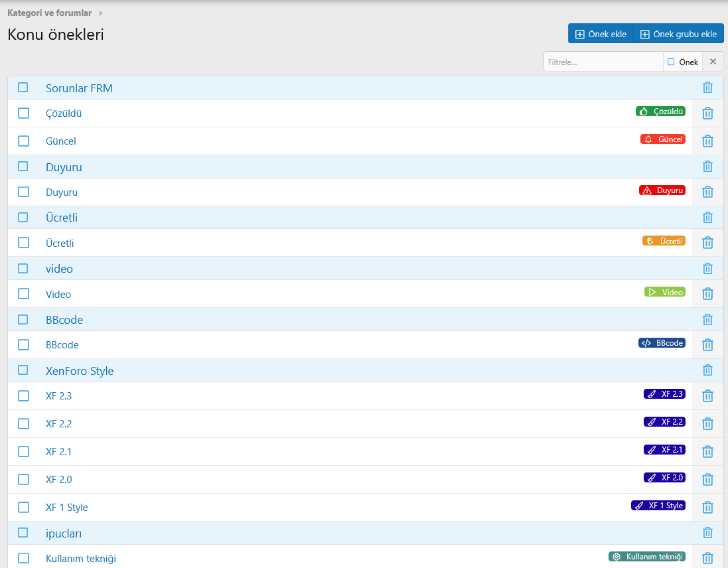Image resolution: width=728 pixels, height=568 pixels.
Task: Select the Duyuru group checkbox
Action: coord(23,167)
